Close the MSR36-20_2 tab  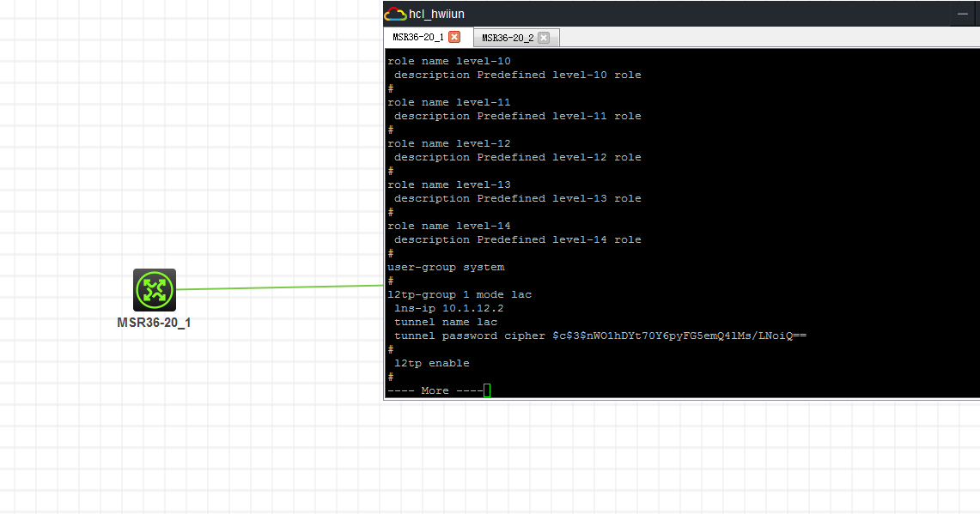tap(544, 38)
